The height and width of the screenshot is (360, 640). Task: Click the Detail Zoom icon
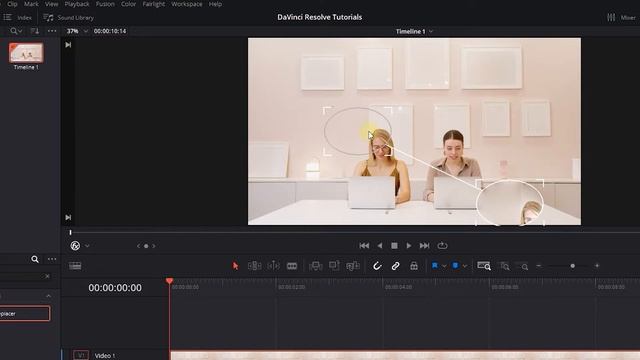coord(505,266)
